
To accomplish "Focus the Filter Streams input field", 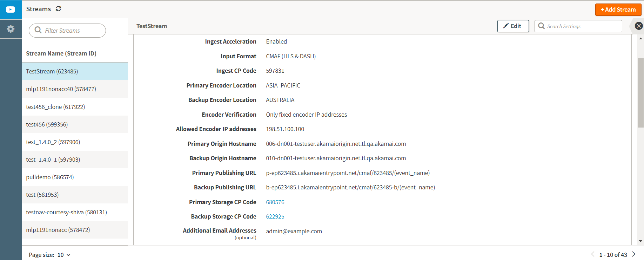I will click(72, 31).
